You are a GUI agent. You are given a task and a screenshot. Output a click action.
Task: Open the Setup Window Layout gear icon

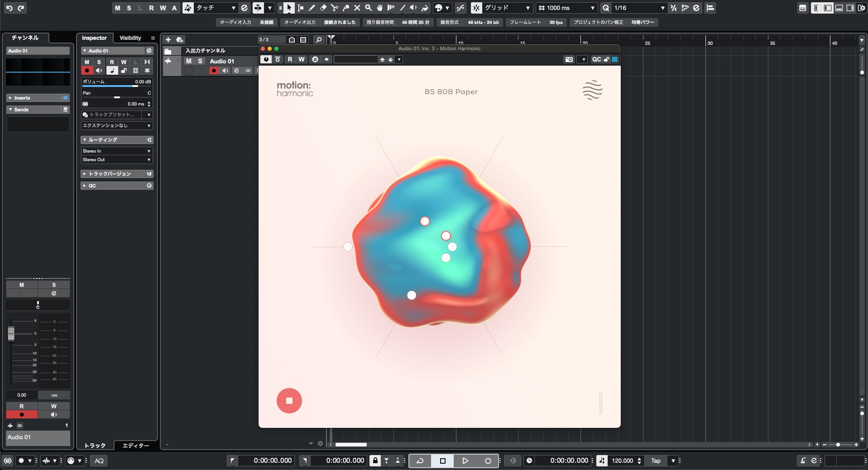point(861,8)
